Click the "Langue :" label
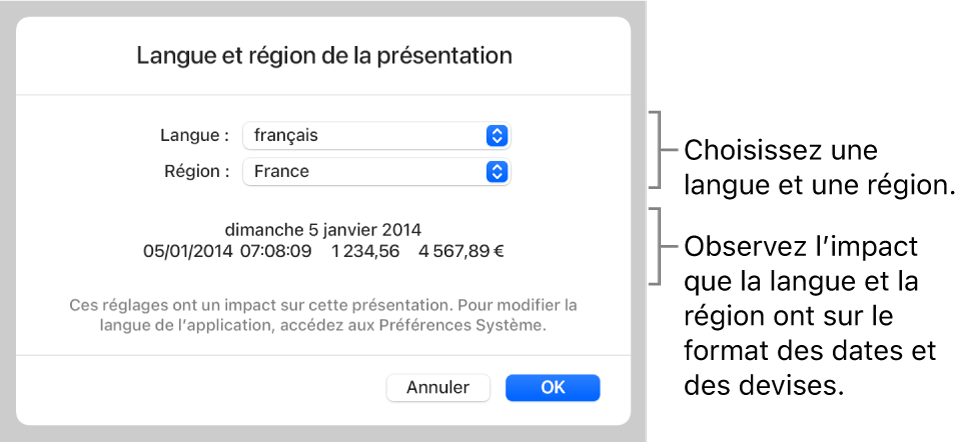 195,135
